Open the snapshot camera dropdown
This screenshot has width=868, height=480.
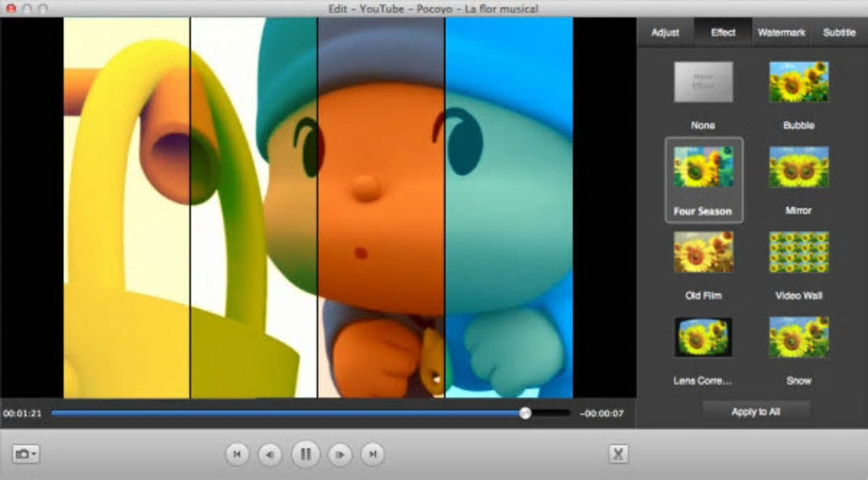coord(26,454)
